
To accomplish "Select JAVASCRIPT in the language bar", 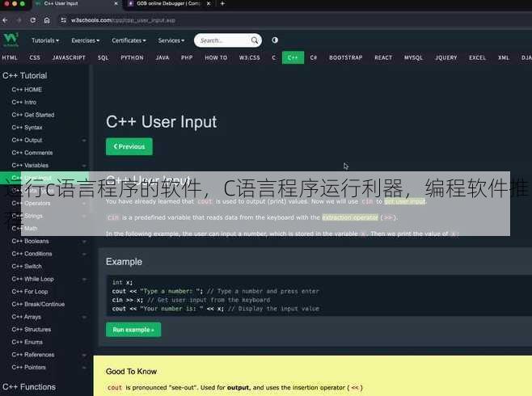I will point(69,57).
